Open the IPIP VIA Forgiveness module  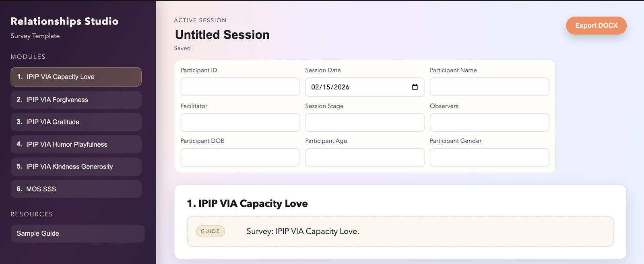point(76,100)
